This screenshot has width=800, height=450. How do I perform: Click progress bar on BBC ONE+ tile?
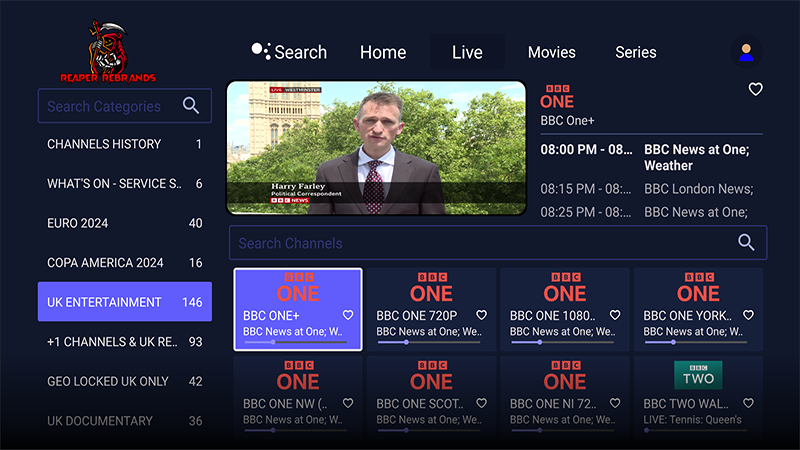coord(296,342)
